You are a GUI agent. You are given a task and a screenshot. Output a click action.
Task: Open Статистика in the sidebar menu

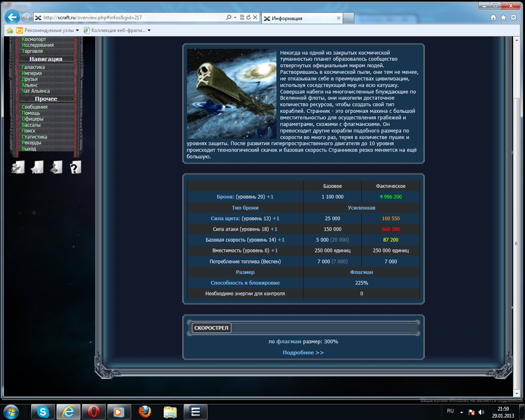coord(34,137)
